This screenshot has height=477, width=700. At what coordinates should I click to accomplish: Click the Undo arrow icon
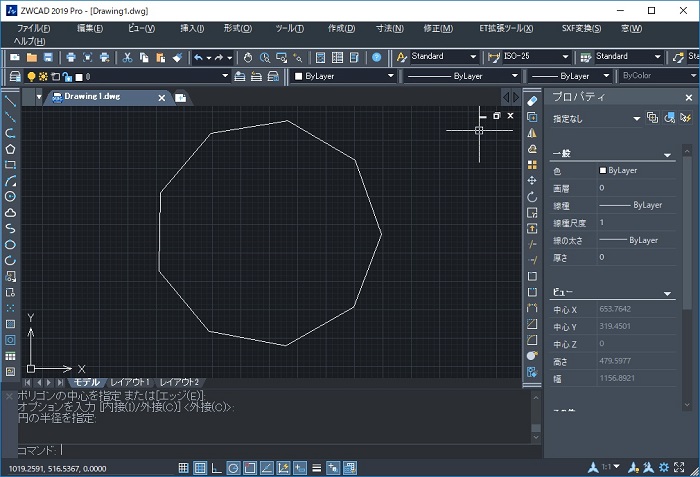[199, 58]
